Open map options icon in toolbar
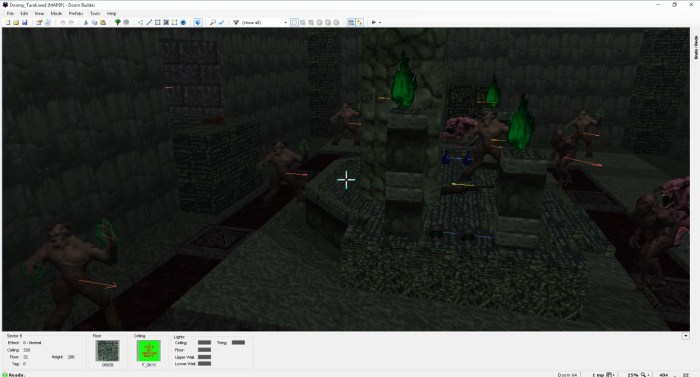The image size is (700, 377). [39, 22]
